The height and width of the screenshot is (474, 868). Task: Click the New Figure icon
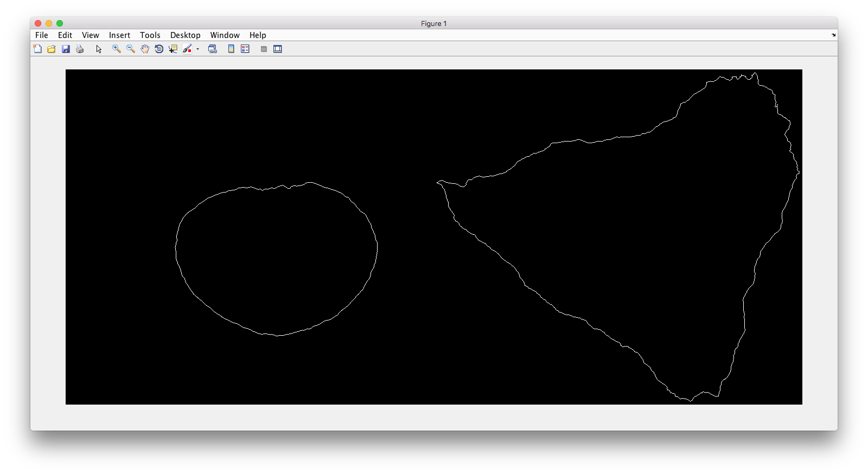37,49
